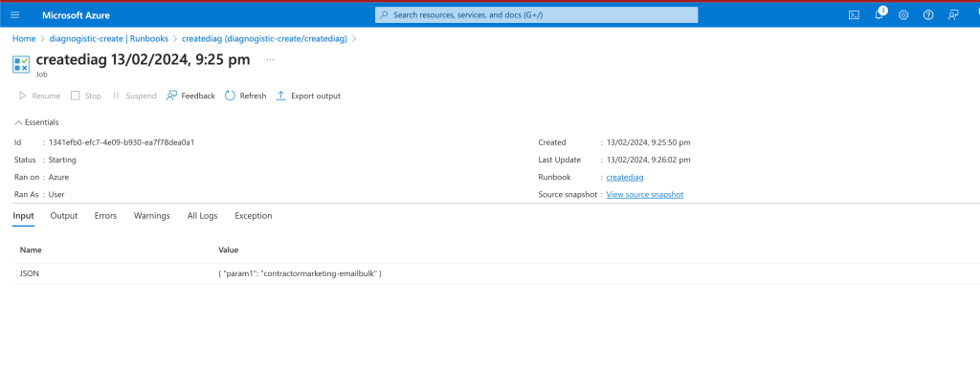Open Cloud Shell from the top bar

tap(854, 15)
